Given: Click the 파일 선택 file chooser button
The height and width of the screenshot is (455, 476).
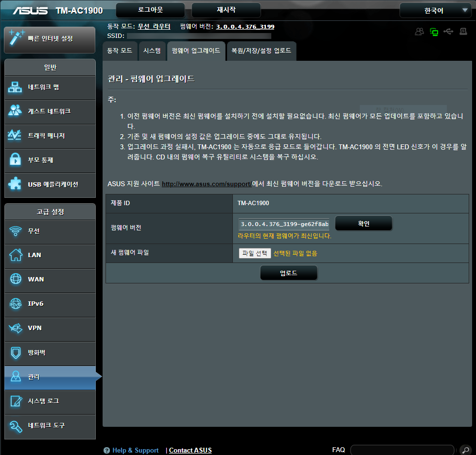Looking at the screenshot, I should click(255, 253).
